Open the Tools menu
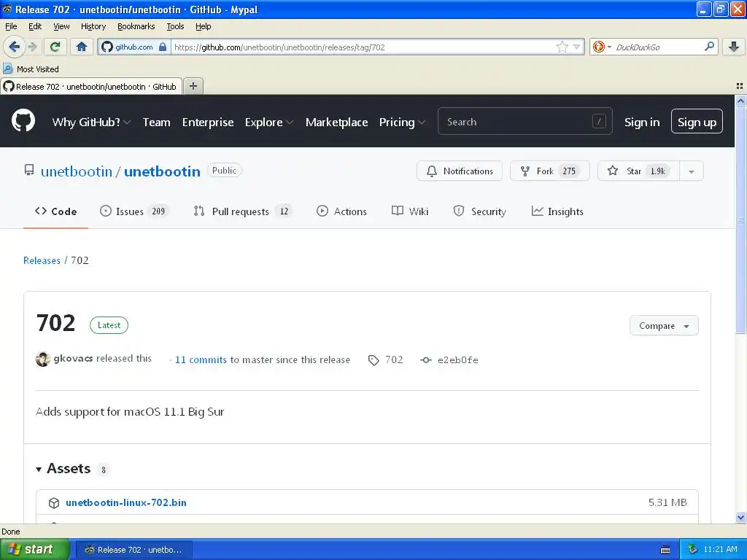The image size is (747, 560). [x=175, y=26]
